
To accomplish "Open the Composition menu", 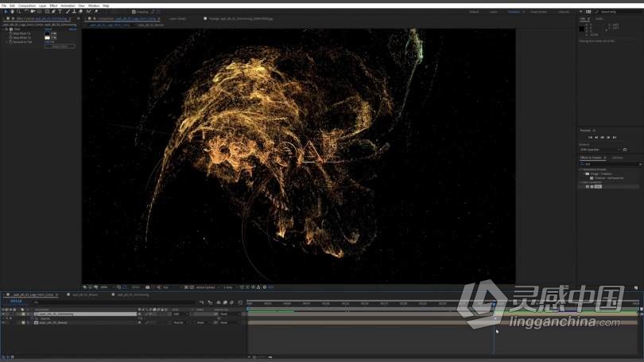I will 27,6.
